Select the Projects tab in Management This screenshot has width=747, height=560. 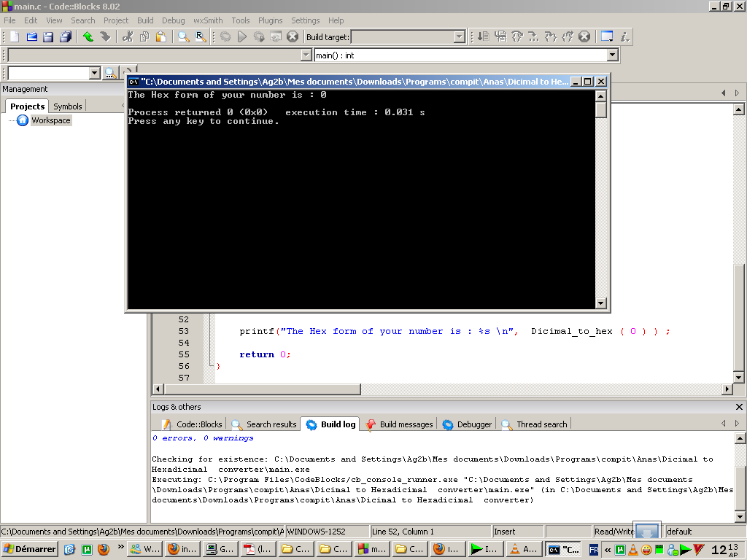pos(27,106)
